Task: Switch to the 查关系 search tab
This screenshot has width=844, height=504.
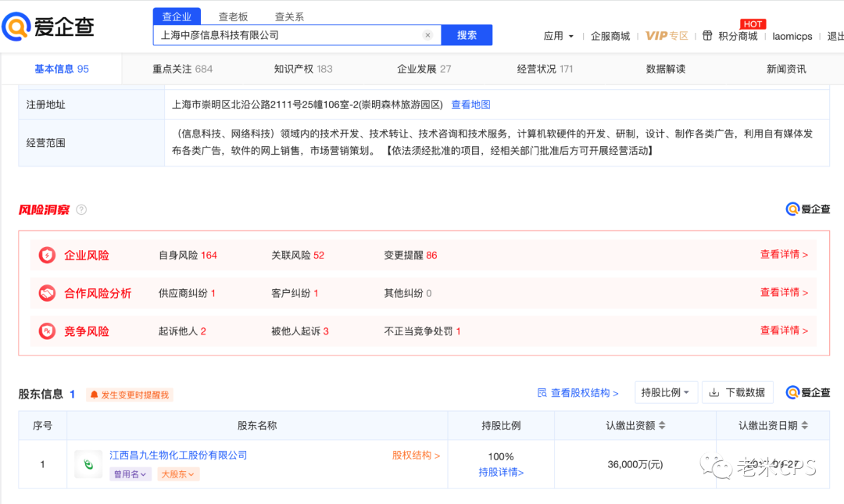Action: (x=290, y=16)
